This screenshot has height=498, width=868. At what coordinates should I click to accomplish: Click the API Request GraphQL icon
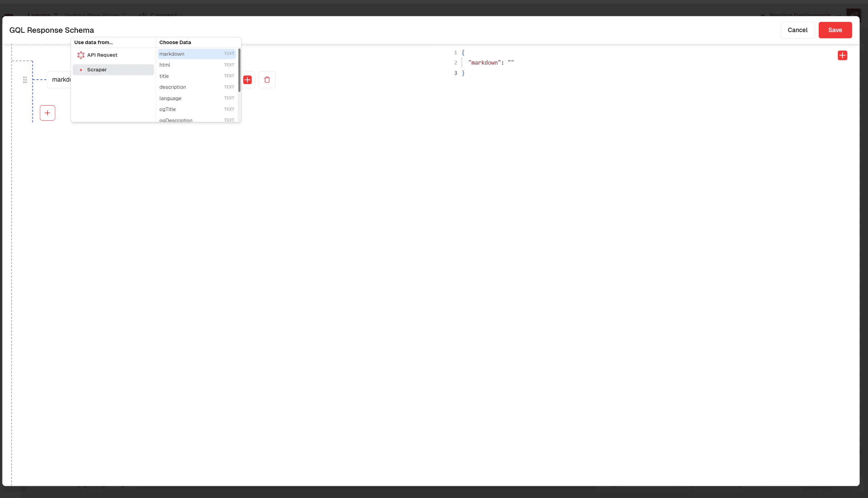81,55
